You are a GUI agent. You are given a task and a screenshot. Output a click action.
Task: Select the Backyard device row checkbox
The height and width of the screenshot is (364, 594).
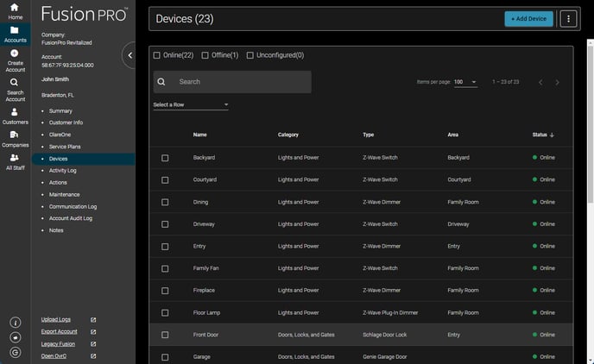165,158
